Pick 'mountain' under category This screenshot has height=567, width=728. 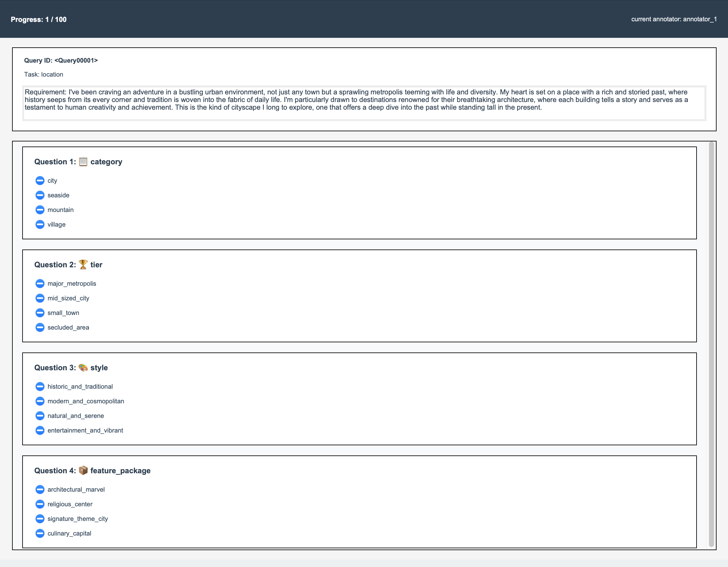pyautogui.click(x=40, y=210)
